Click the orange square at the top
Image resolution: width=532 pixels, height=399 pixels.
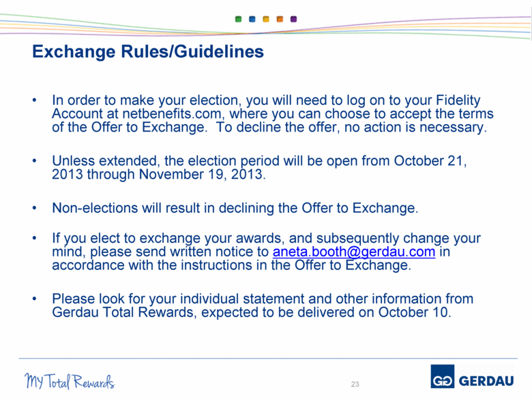[279, 19]
